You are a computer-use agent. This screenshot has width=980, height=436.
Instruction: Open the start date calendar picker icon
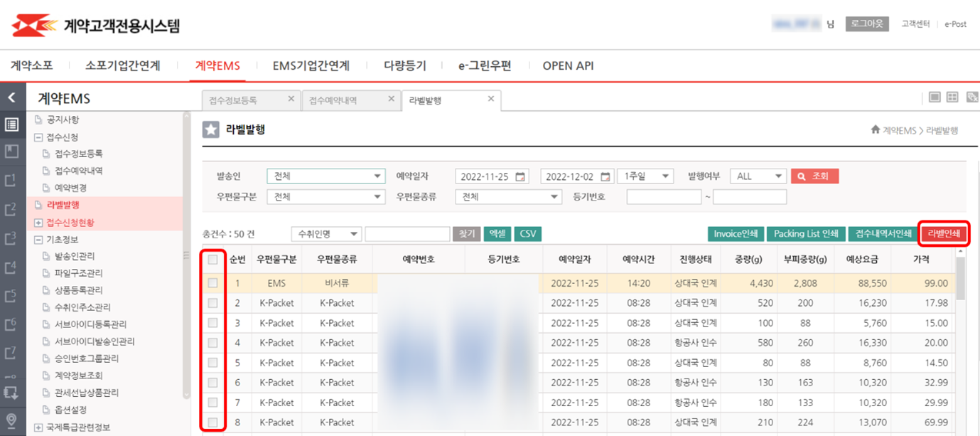520,176
